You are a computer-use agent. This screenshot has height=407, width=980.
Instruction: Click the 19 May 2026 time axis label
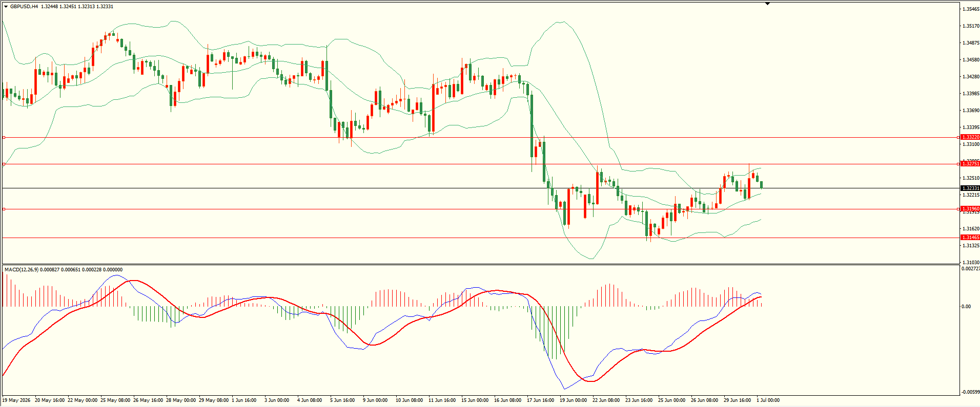click(16, 400)
